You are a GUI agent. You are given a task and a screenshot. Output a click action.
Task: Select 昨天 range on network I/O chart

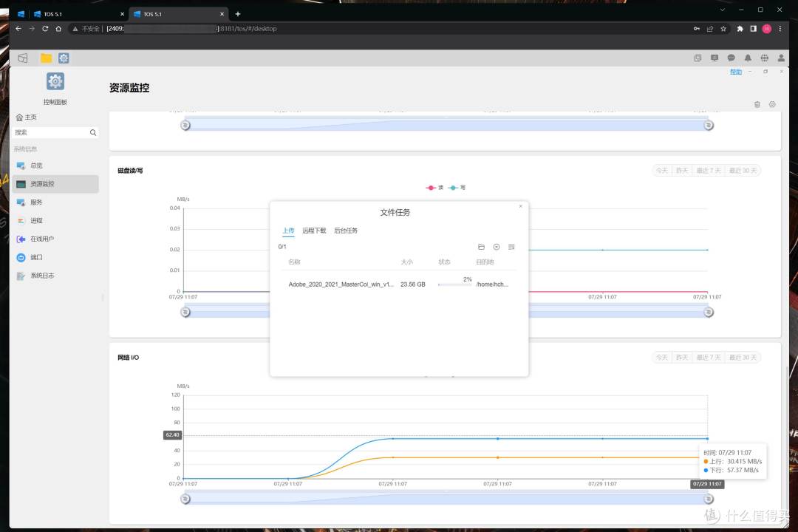[682, 358]
